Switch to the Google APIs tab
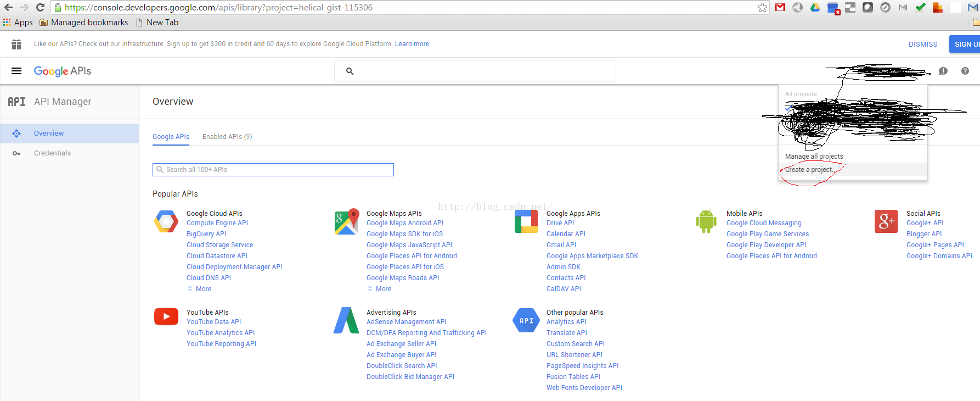Image resolution: width=980 pixels, height=401 pixels. [x=171, y=137]
